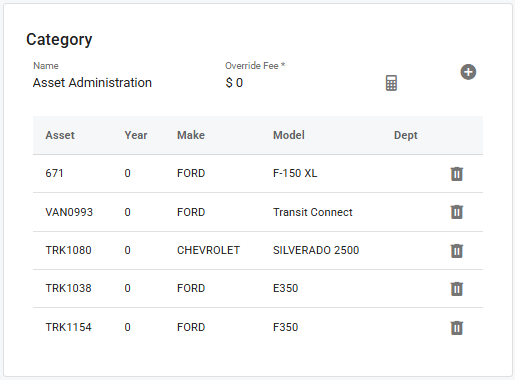Click the E350 model cell
The height and width of the screenshot is (380, 515).
tap(285, 288)
